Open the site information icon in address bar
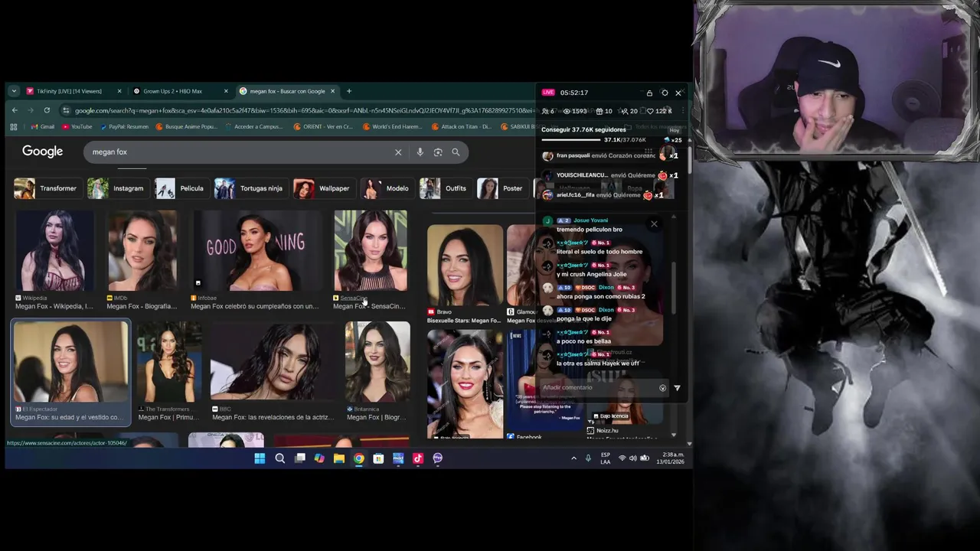 click(67, 110)
